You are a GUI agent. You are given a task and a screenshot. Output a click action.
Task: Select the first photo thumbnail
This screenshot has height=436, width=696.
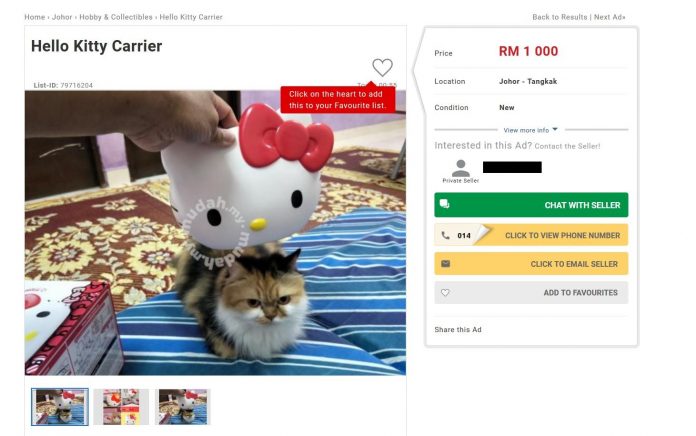coord(60,407)
